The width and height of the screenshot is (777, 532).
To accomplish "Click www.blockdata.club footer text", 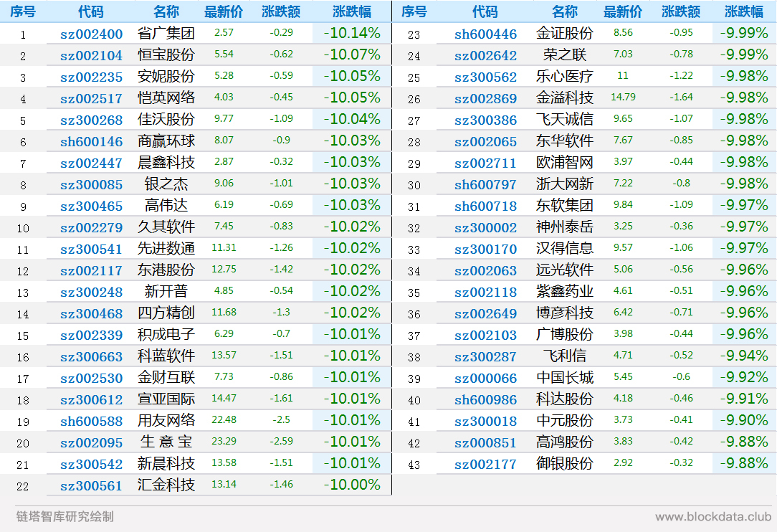I will coord(713,517).
